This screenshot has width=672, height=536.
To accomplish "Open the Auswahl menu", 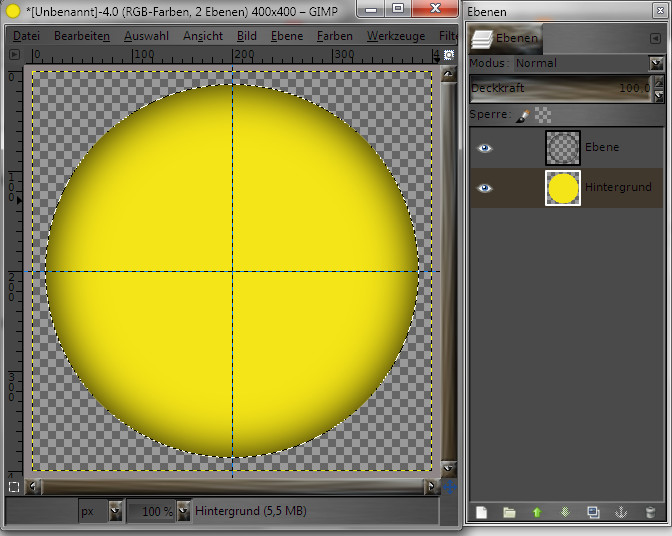I will pyautogui.click(x=146, y=36).
